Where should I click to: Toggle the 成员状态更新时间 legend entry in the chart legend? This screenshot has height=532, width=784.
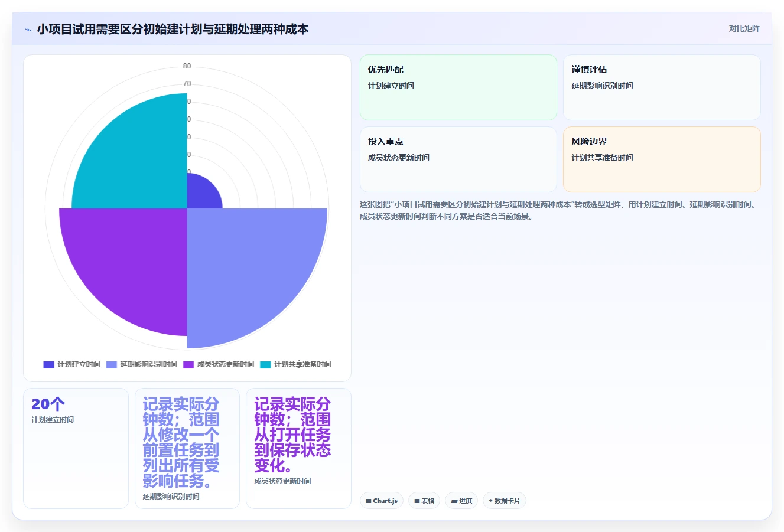click(x=219, y=364)
